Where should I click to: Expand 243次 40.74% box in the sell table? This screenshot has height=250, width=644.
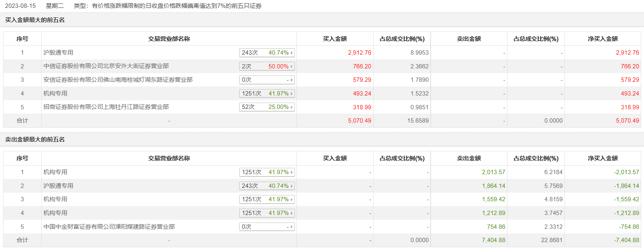point(266,186)
